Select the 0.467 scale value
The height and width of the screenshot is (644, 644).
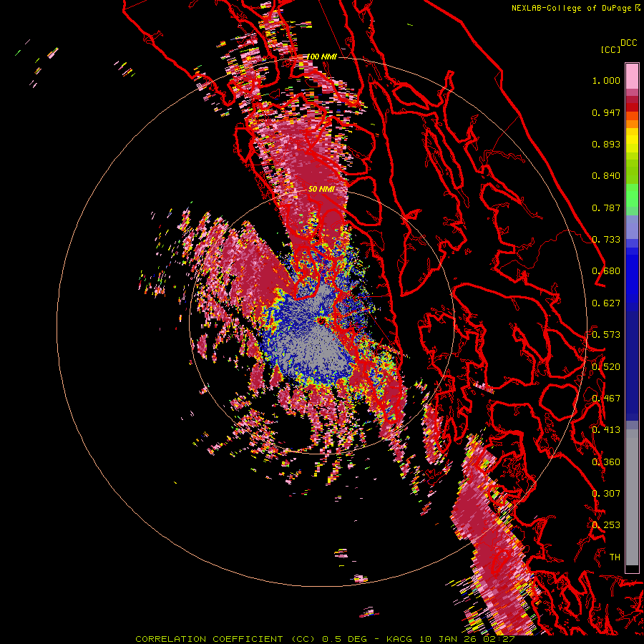[x=606, y=399]
